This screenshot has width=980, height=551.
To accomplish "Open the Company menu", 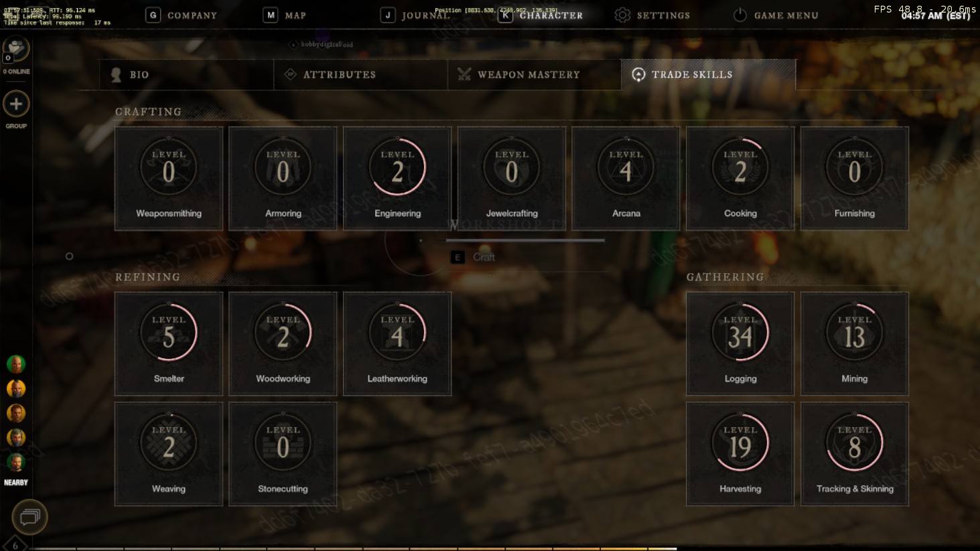I will (182, 15).
